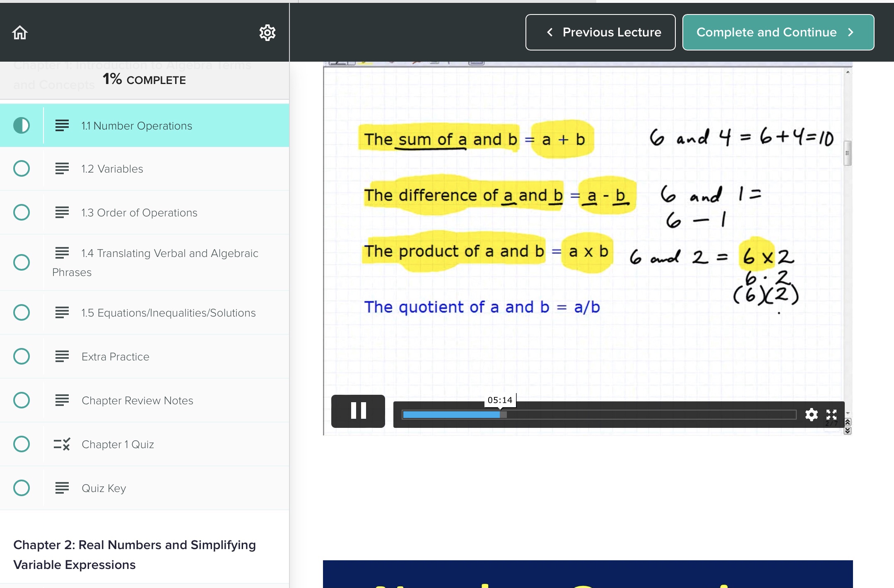Viewport: 894px width, 588px height.
Task: Toggle the progress circle beside Extra Practice
Action: pyautogui.click(x=21, y=356)
